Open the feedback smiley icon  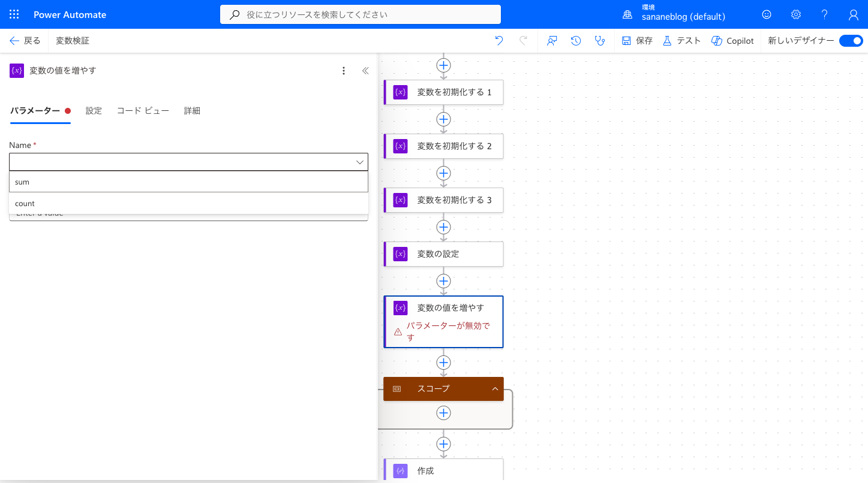click(767, 14)
